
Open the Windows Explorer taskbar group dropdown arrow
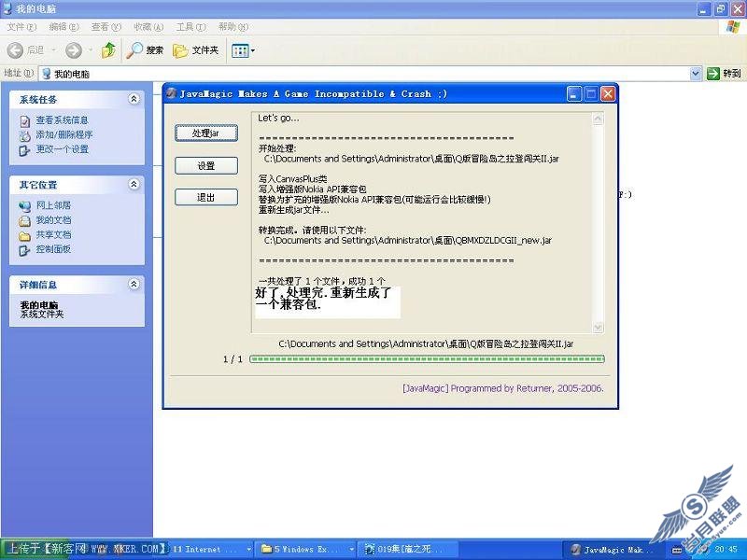(x=352, y=550)
